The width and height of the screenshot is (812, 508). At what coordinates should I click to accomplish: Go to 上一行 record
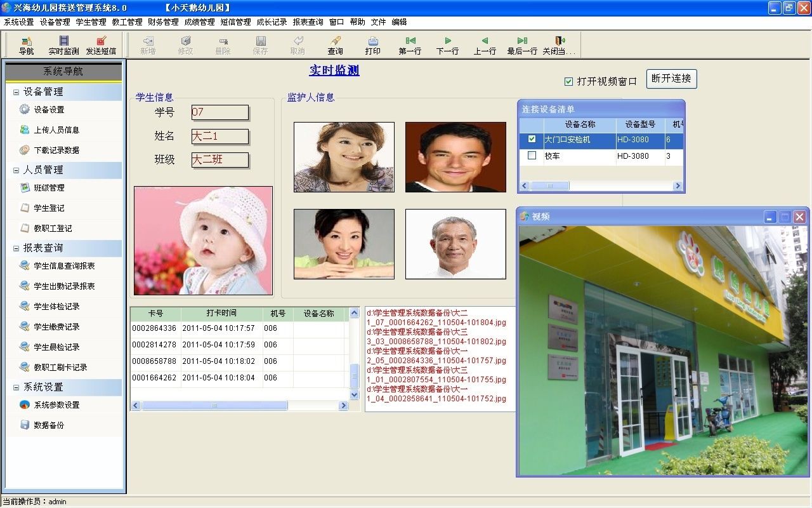[x=485, y=45]
